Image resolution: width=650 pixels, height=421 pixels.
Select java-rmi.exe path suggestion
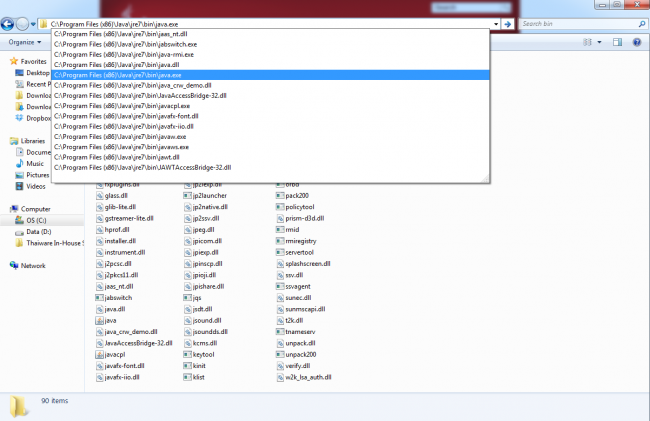tap(270, 55)
